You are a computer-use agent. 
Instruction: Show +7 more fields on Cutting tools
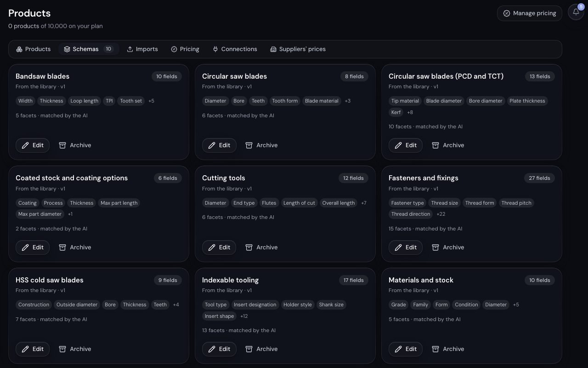click(x=364, y=203)
